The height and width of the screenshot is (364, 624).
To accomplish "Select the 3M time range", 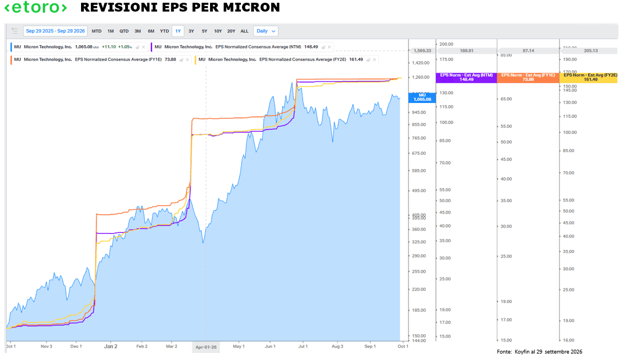I will pyautogui.click(x=138, y=31).
